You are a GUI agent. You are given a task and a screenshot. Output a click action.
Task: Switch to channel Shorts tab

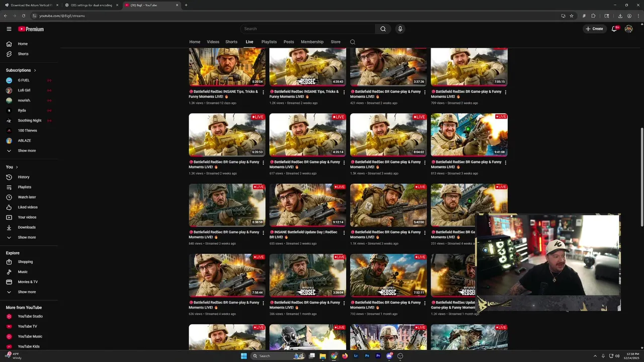point(231,42)
